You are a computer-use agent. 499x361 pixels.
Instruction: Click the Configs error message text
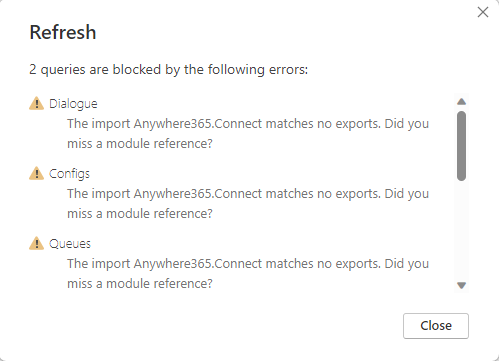248,204
